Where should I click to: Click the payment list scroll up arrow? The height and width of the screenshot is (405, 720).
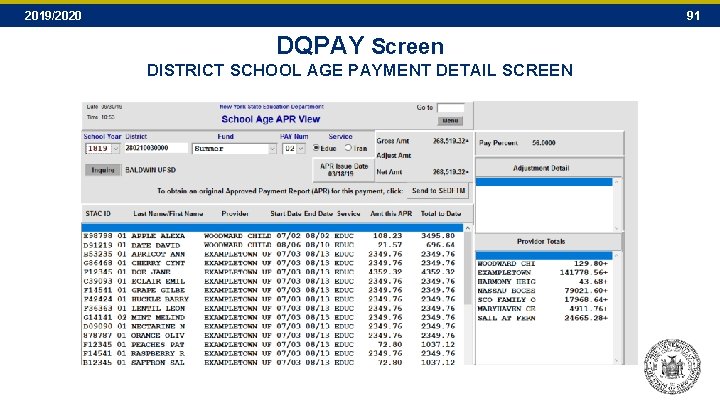[x=467, y=228]
